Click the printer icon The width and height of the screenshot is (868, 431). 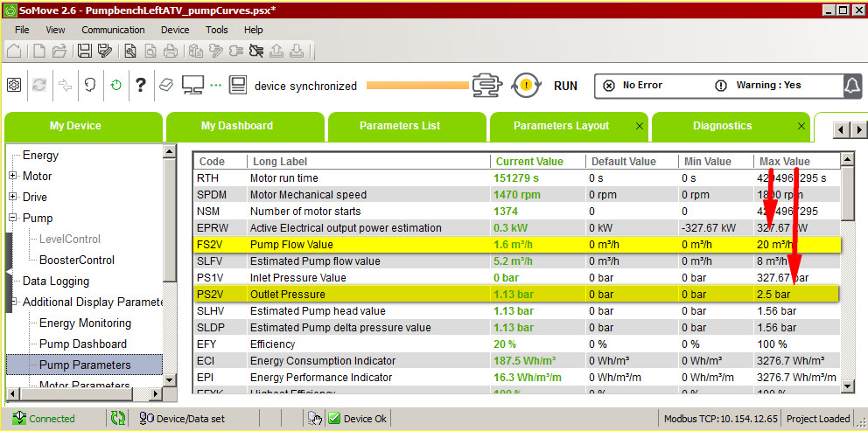click(x=171, y=52)
